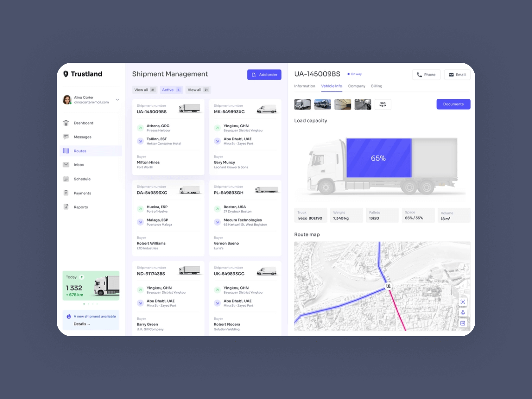Open Messages in sidebar

(x=82, y=137)
